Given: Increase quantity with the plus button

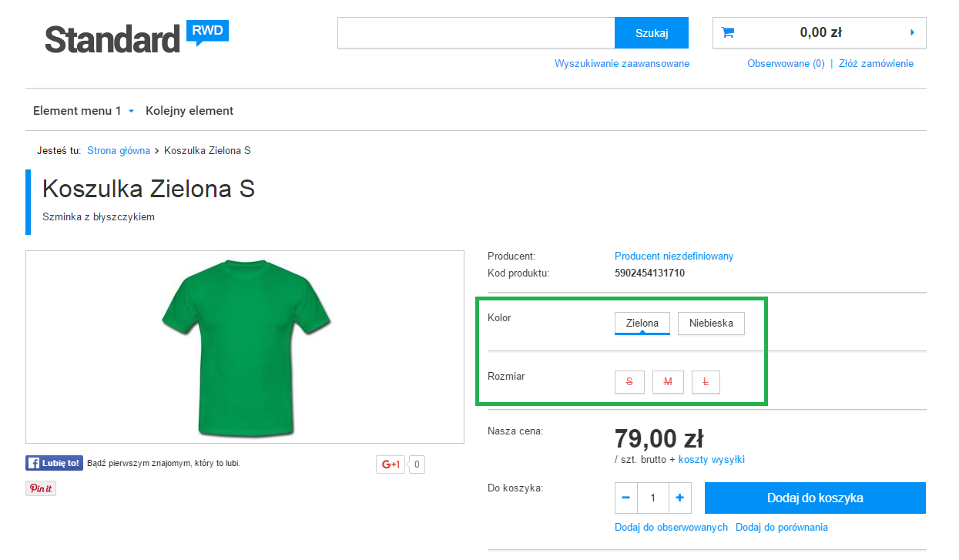Looking at the screenshot, I should [x=679, y=498].
